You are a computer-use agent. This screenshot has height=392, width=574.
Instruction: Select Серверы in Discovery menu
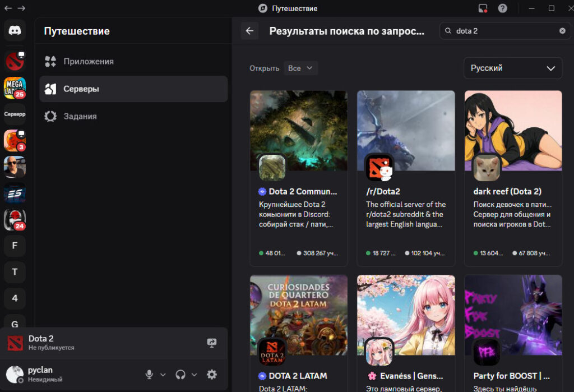click(133, 89)
